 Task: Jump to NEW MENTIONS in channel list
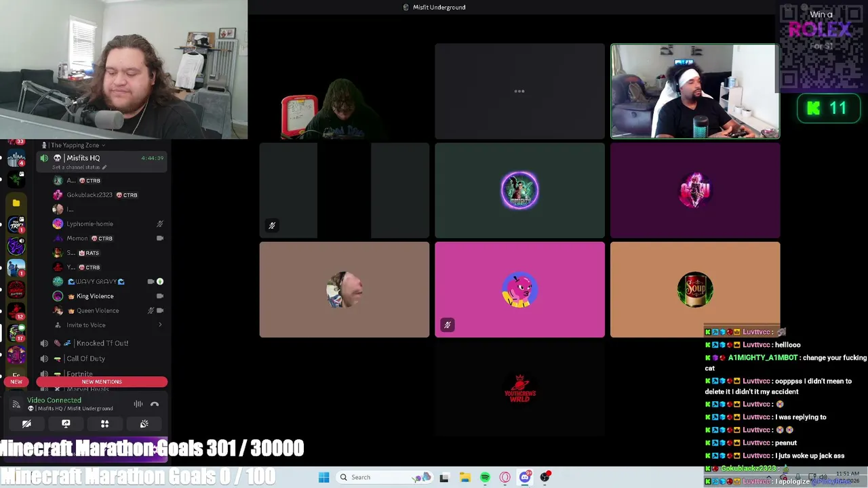click(x=102, y=382)
